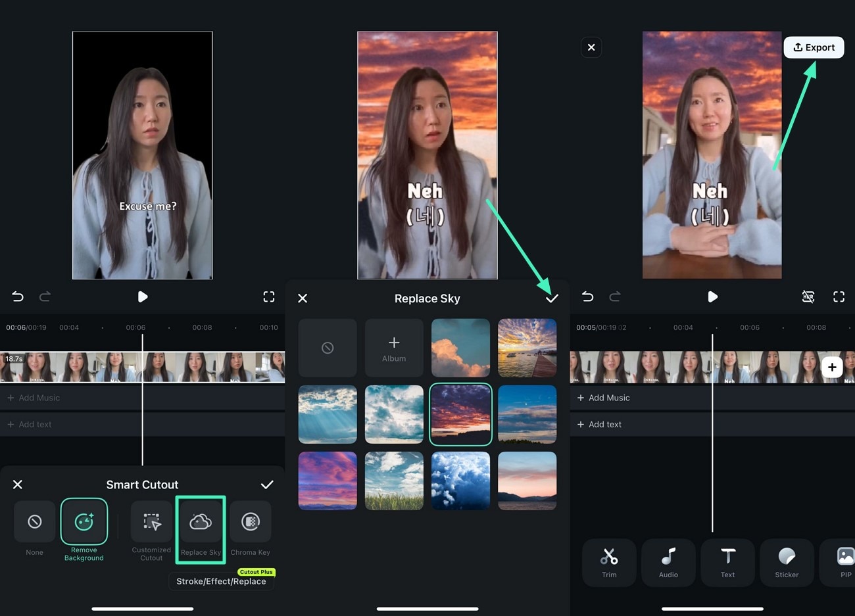Tap the Export button
This screenshot has height=616, width=855.
(814, 47)
